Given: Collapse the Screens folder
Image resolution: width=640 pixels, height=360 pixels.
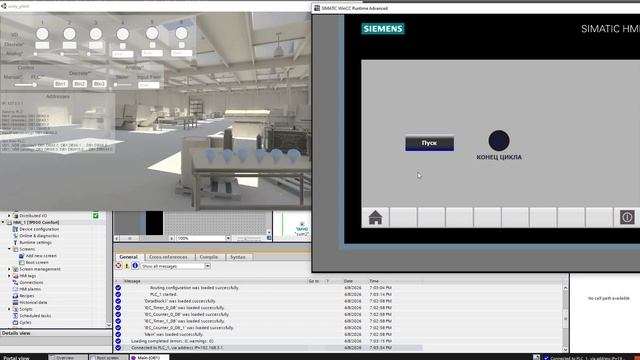Looking at the screenshot, I should pos(9,249).
